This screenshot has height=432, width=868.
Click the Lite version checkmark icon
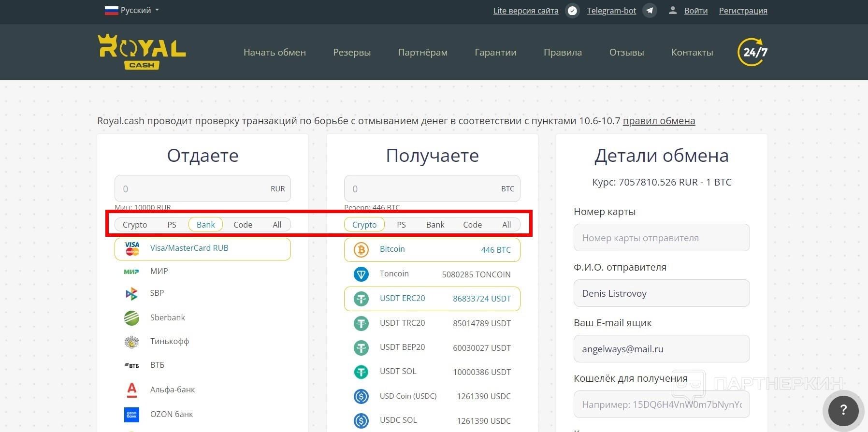[x=572, y=11]
